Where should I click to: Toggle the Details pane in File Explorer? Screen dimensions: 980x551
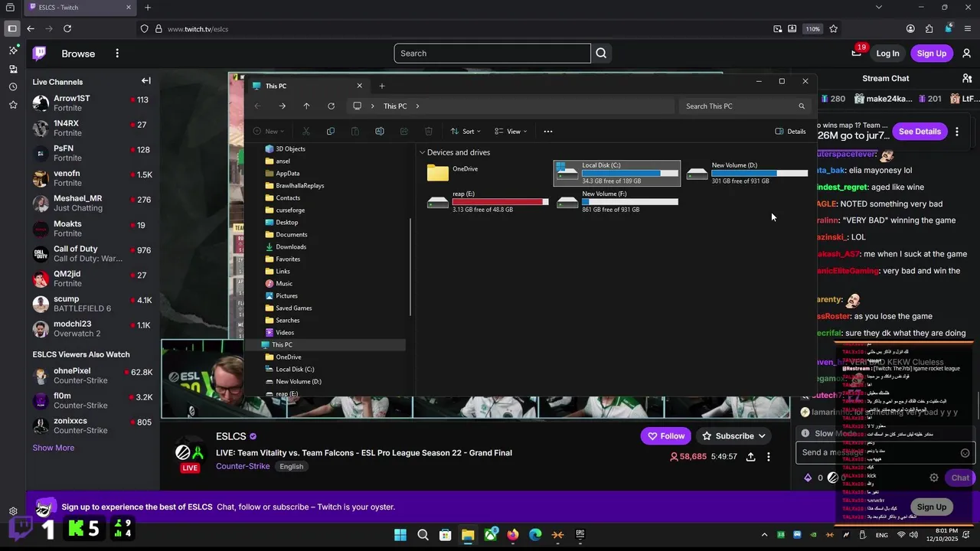coord(790,132)
